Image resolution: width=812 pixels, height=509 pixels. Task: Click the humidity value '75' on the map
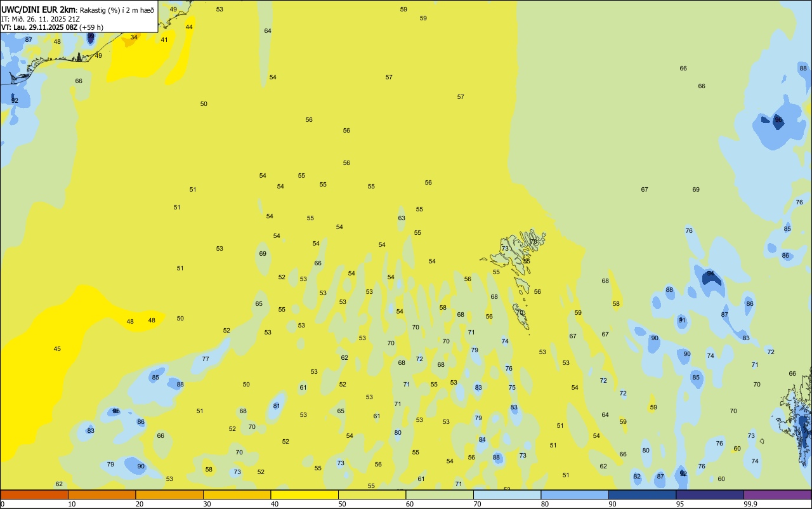click(512, 388)
